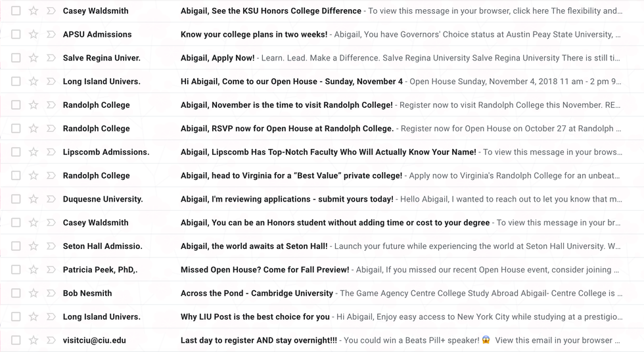
Task: Open 'Missed Open House? Come for Fall Preview!' message
Action: point(265,269)
